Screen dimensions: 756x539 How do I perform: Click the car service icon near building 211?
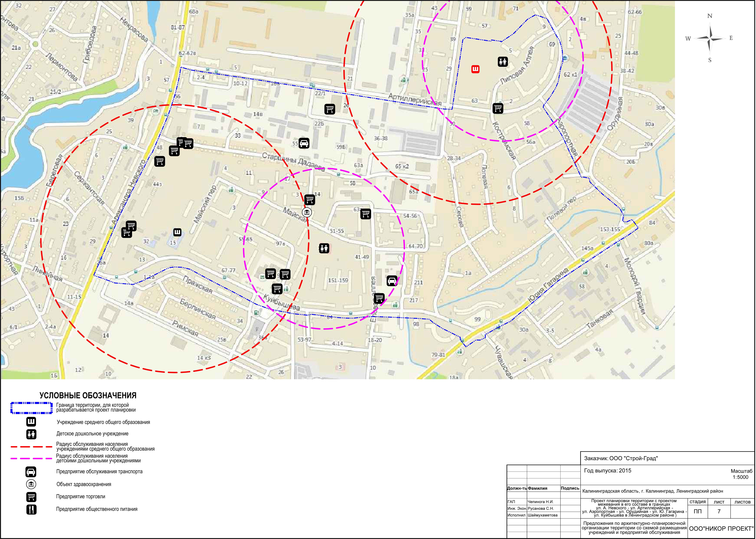coord(392,281)
